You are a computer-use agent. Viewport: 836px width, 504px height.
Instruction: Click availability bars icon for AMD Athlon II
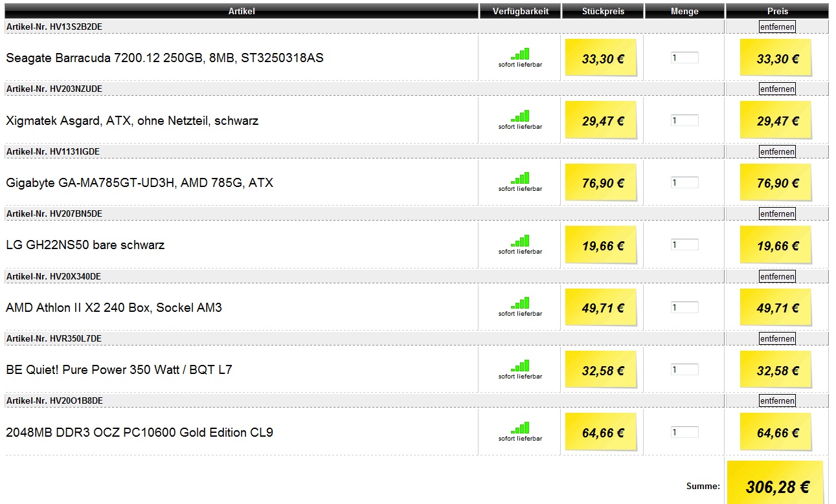520,303
